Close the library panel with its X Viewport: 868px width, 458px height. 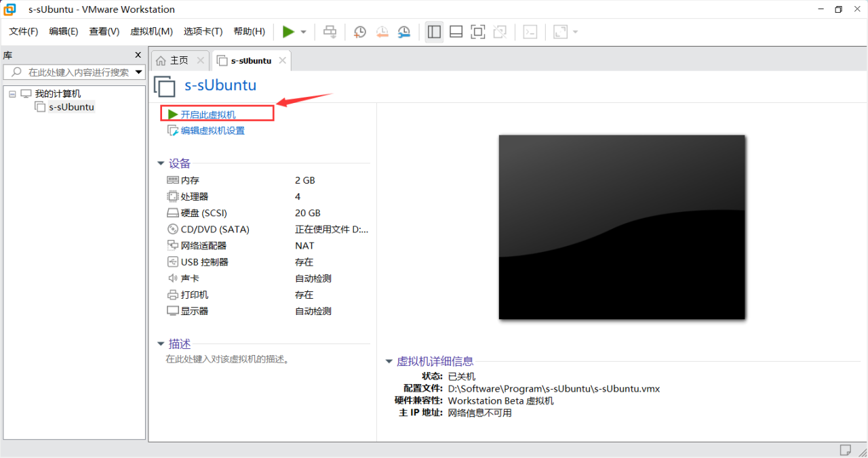point(138,55)
